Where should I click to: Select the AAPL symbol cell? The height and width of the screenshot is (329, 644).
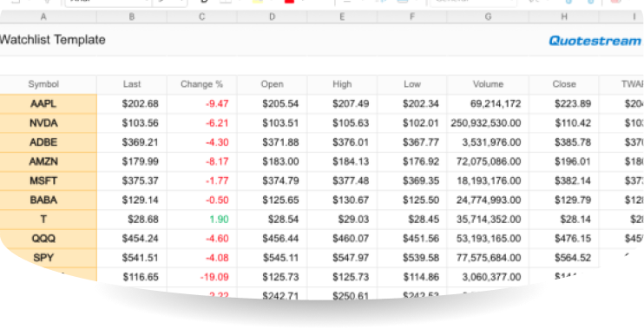click(43, 104)
